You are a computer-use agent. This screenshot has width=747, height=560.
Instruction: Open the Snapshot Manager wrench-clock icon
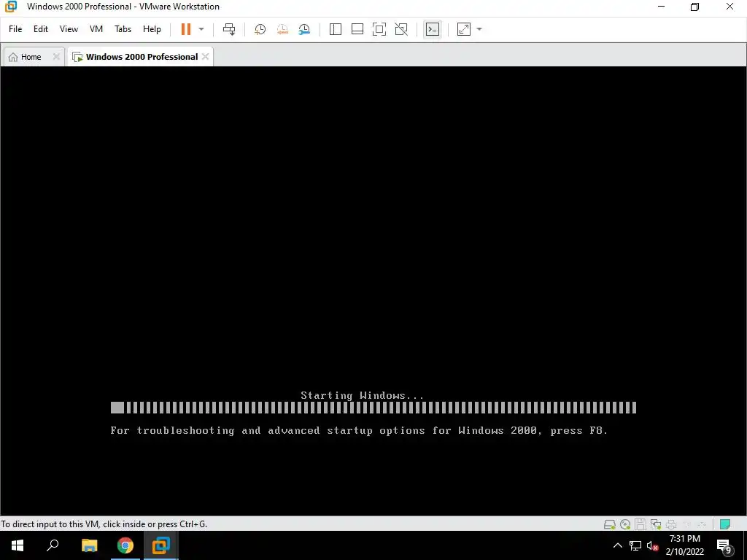(304, 29)
